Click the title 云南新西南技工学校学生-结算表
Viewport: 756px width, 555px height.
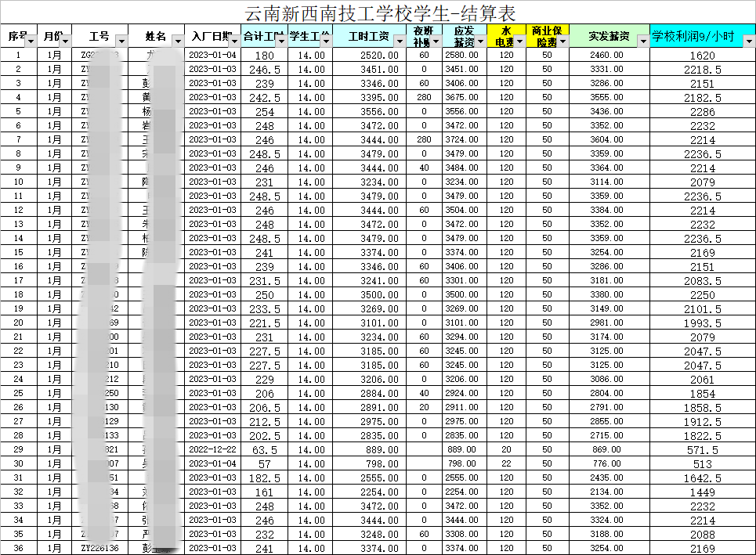(x=381, y=13)
